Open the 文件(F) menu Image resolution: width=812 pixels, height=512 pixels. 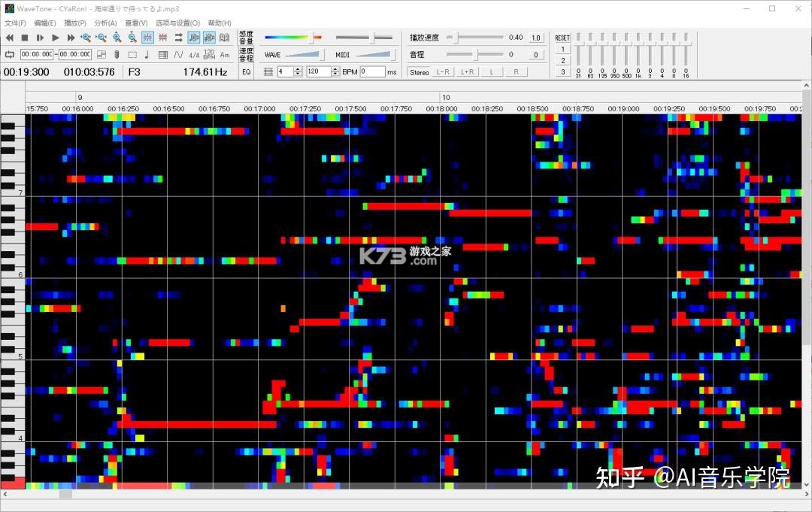coord(15,23)
